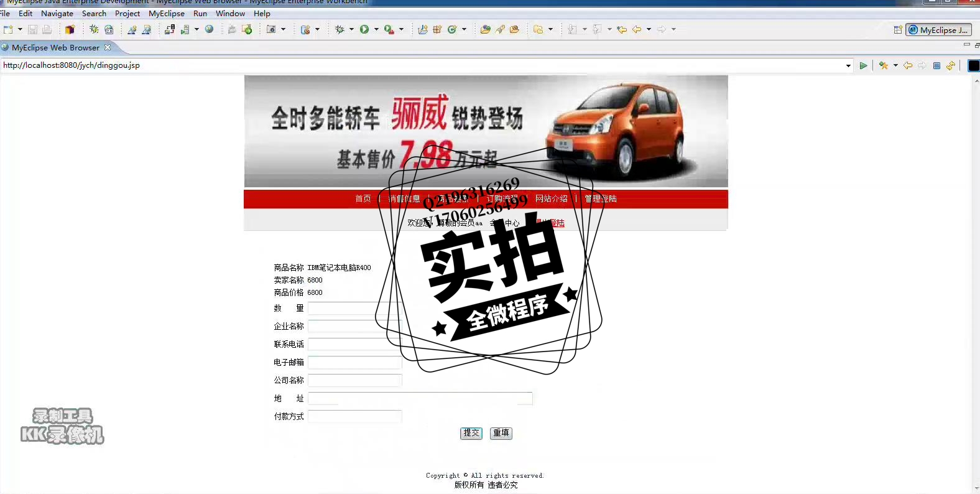Click the browser Refresh icon
Viewport: 980px width, 494px height.
(951, 65)
